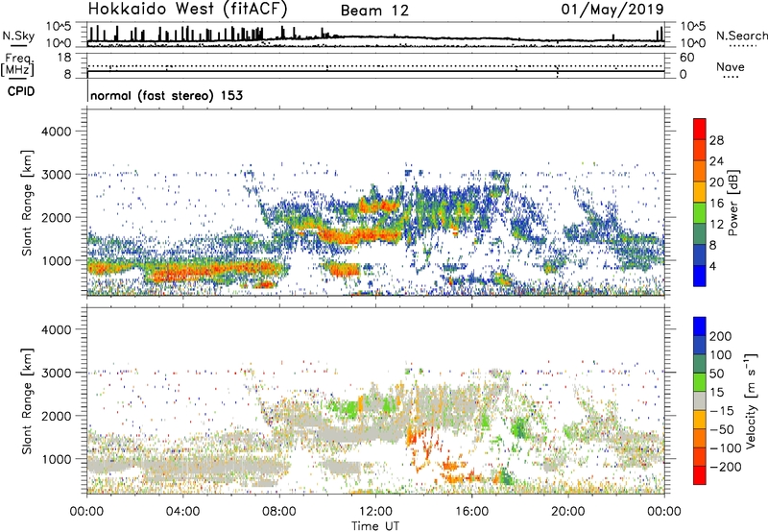The height and width of the screenshot is (532, 768).
Task: Click the 'Freq. [MHz]' axis label
Action: (x=17, y=65)
